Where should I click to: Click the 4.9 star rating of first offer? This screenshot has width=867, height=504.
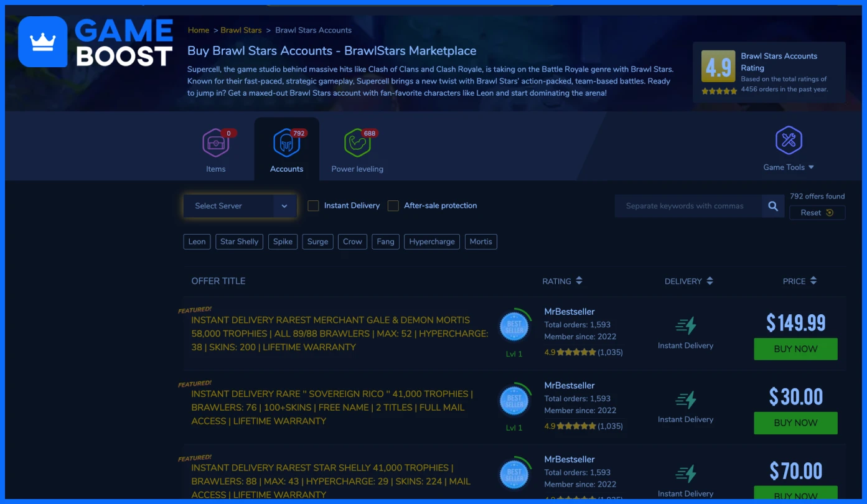(x=583, y=352)
